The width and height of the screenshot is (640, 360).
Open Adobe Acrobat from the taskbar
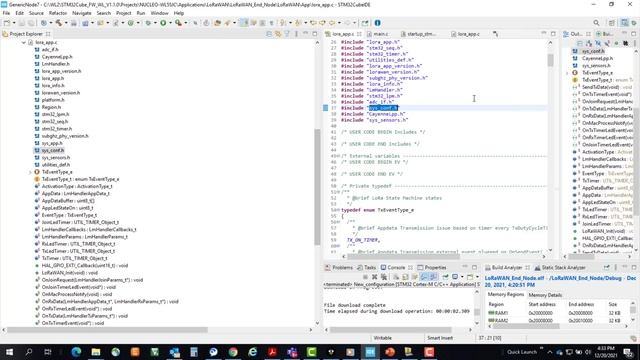tap(272, 352)
